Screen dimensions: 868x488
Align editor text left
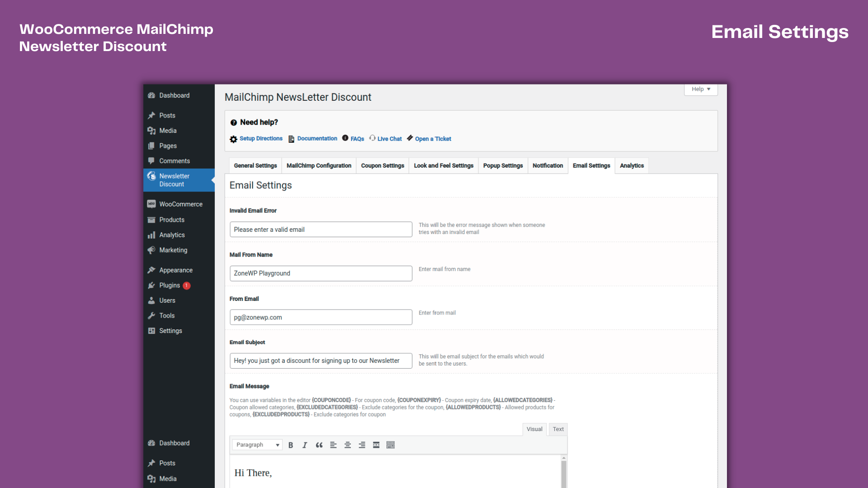[333, 445]
